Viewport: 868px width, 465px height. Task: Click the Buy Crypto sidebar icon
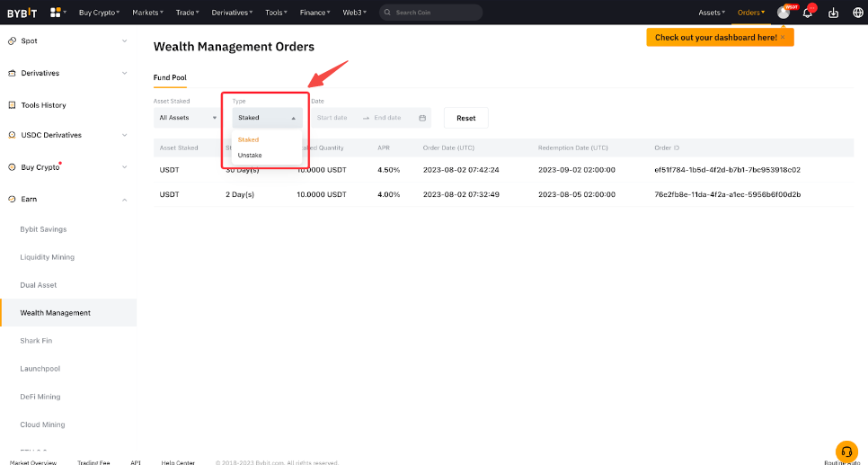(x=12, y=167)
